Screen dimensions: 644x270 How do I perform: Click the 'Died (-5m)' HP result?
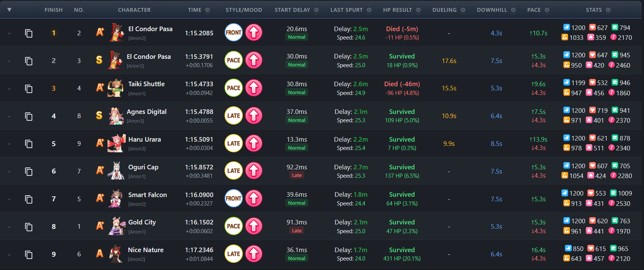click(402, 29)
